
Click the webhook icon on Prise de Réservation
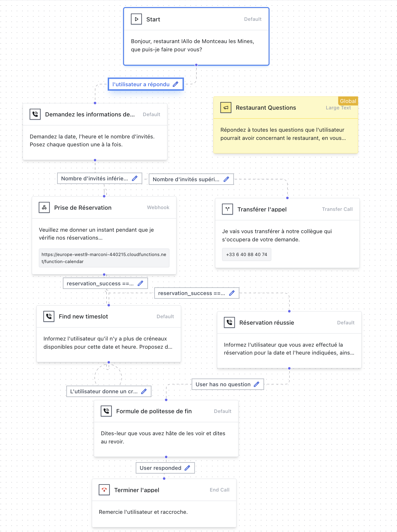44,208
